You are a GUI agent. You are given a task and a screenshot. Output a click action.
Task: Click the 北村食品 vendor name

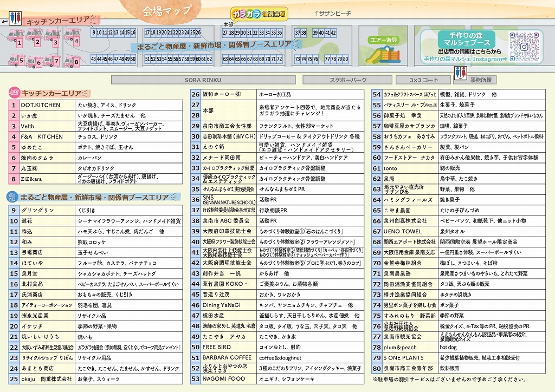click(x=32, y=284)
